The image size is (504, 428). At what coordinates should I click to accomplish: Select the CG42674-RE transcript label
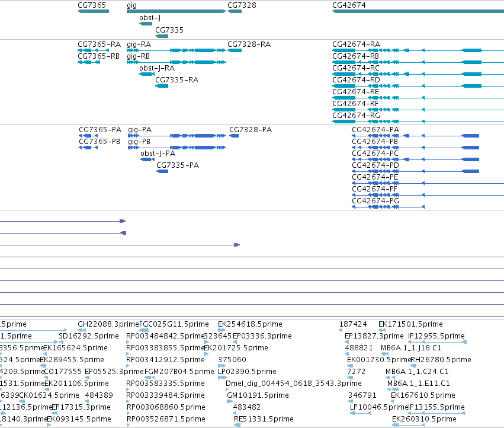[x=355, y=92]
